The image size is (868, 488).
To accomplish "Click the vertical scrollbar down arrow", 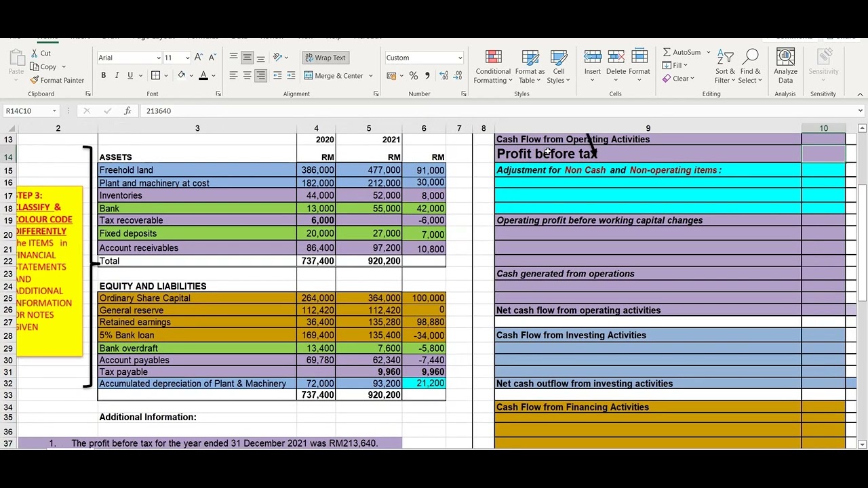I will pyautogui.click(x=862, y=444).
